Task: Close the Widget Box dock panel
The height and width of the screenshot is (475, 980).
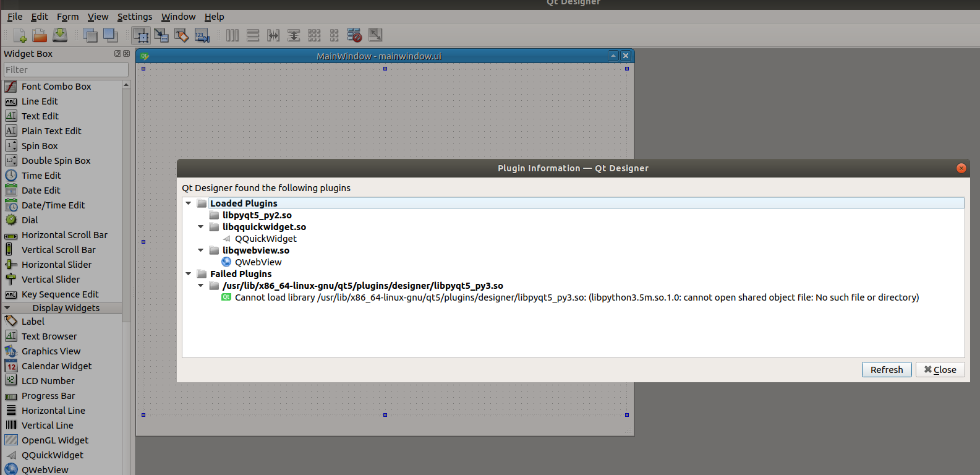Action: click(126, 54)
